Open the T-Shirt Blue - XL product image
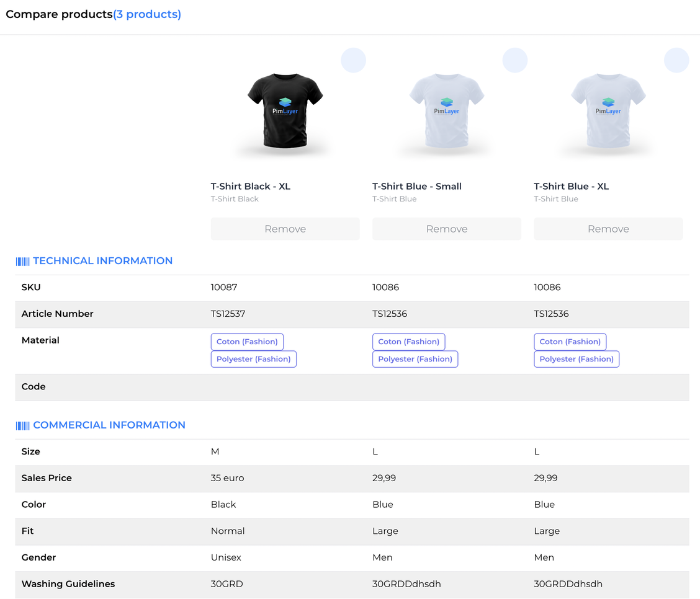Image resolution: width=700 pixels, height=599 pixels. tap(608, 111)
